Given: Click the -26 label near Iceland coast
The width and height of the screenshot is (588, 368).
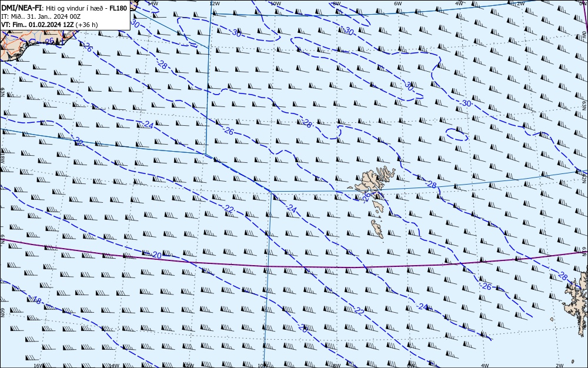Looking at the screenshot, I should [x=86, y=47].
